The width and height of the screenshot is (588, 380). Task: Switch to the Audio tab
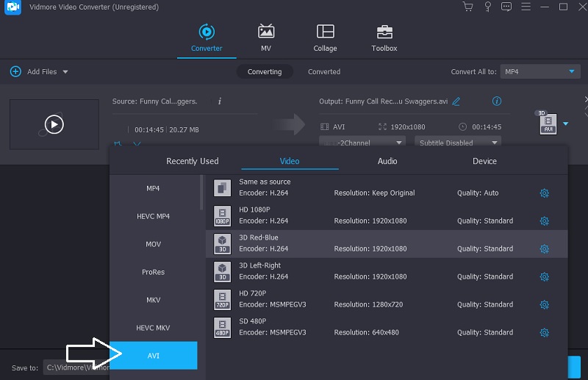tap(387, 161)
